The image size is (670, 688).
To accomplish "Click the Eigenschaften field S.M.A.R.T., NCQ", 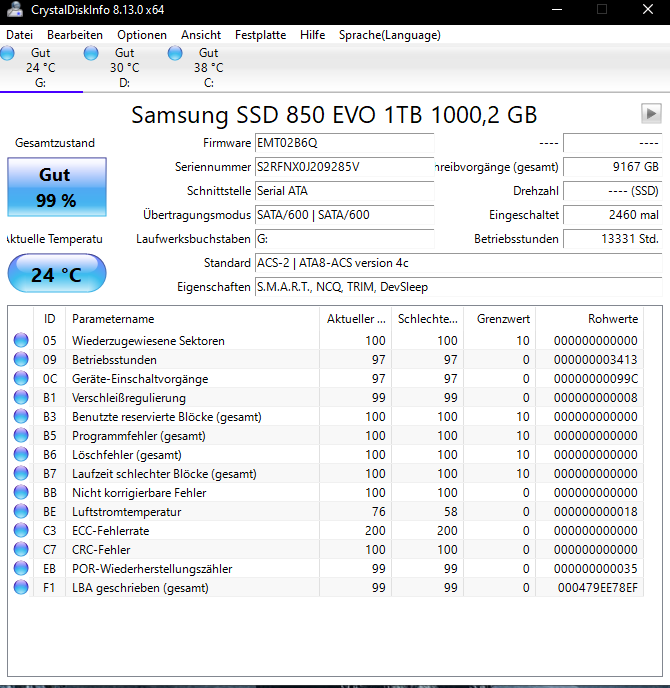I will click(459, 287).
